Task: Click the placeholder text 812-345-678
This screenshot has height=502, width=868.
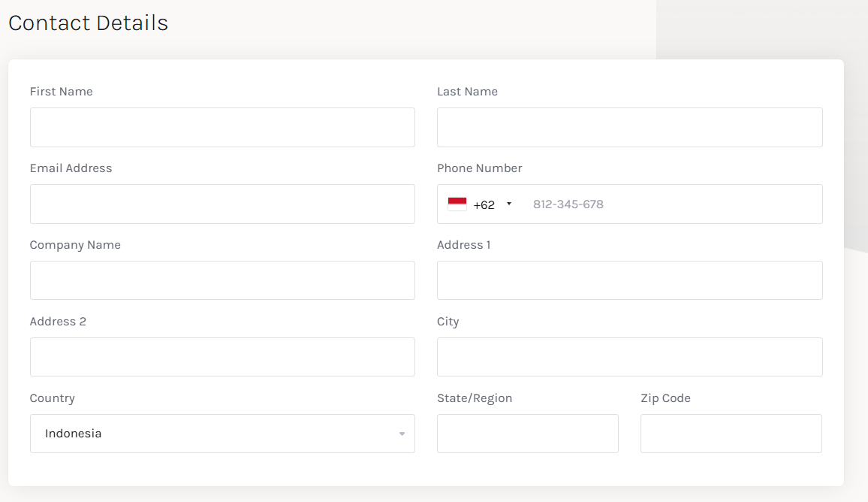Action: coord(568,204)
